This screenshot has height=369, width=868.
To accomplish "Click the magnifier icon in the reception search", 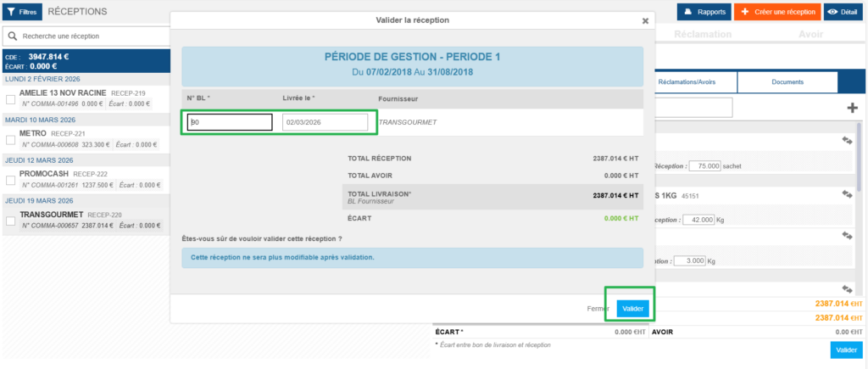I will coord(13,36).
